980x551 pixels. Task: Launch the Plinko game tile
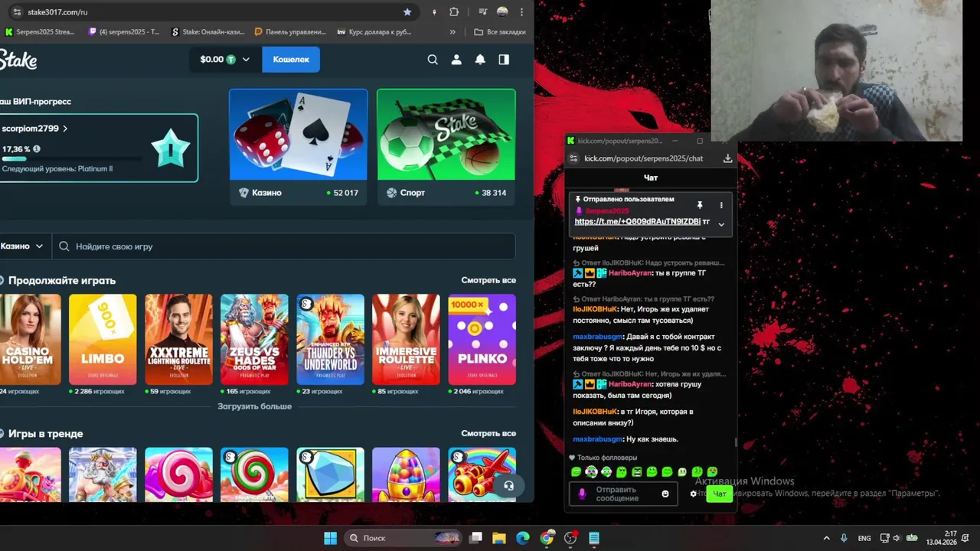(x=482, y=339)
